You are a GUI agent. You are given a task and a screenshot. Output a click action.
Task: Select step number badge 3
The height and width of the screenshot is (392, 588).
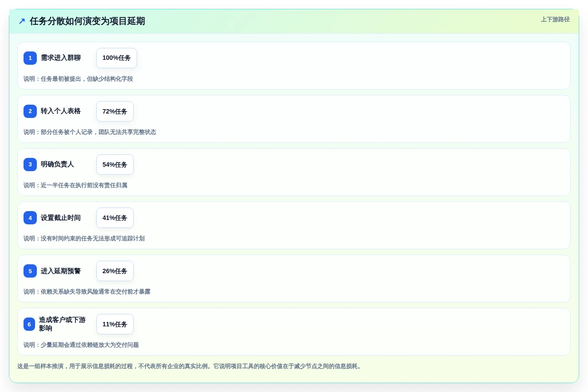[30, 165]
